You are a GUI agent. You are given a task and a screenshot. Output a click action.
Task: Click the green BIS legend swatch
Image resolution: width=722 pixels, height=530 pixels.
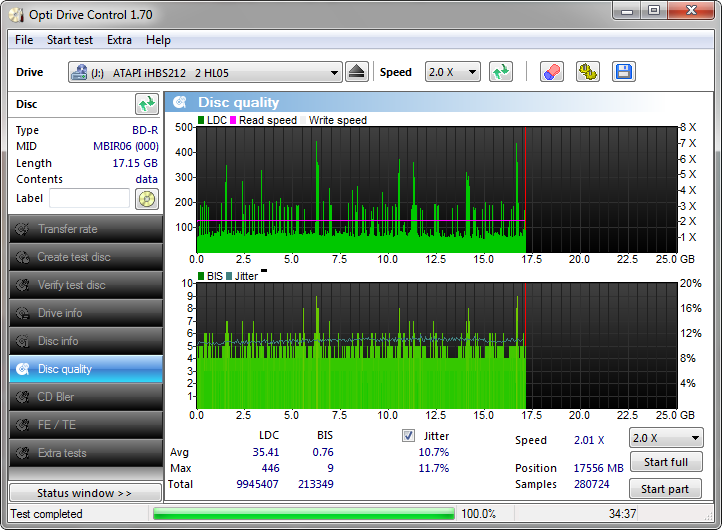pos(201,276)
